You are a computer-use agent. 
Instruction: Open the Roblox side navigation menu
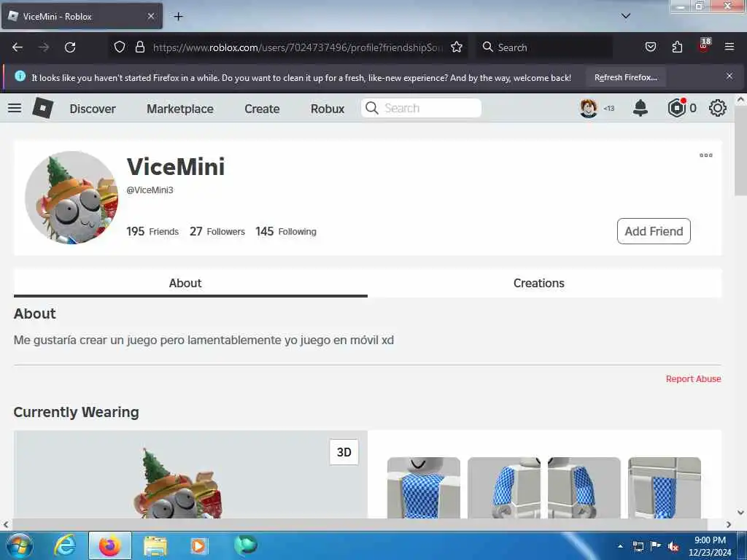pyautogui.click(x=15, y=108)
